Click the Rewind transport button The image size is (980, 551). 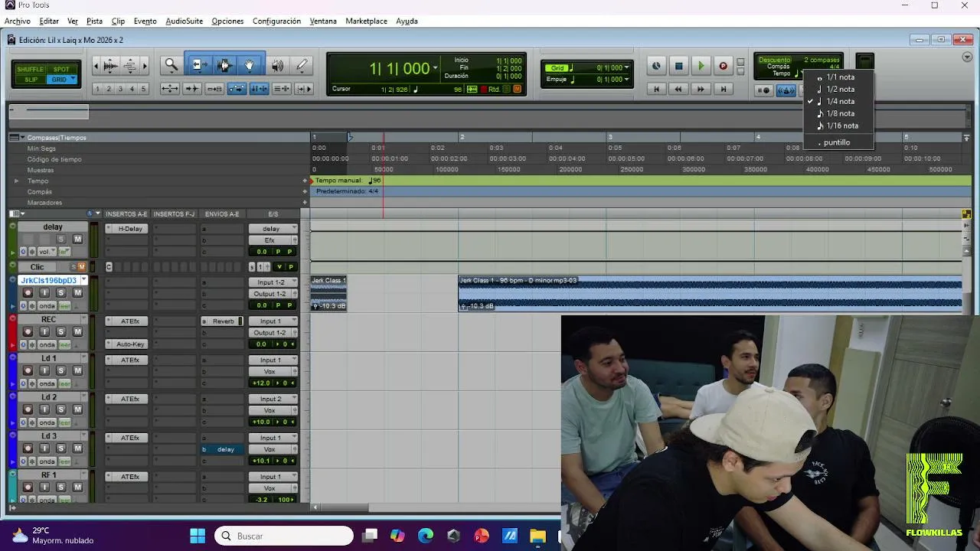[678, 89]
